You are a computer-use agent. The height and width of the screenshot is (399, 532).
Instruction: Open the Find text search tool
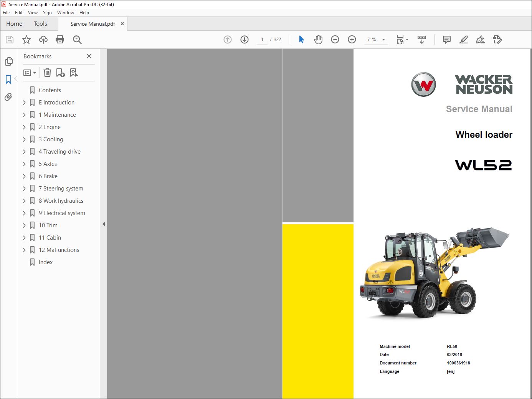pyautogui.click(x=77, y=40)
